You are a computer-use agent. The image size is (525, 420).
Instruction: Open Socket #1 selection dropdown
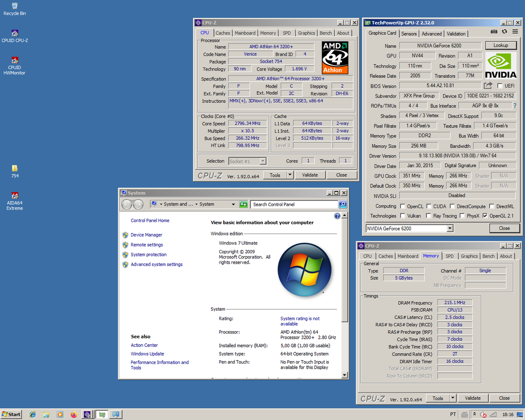263,161
